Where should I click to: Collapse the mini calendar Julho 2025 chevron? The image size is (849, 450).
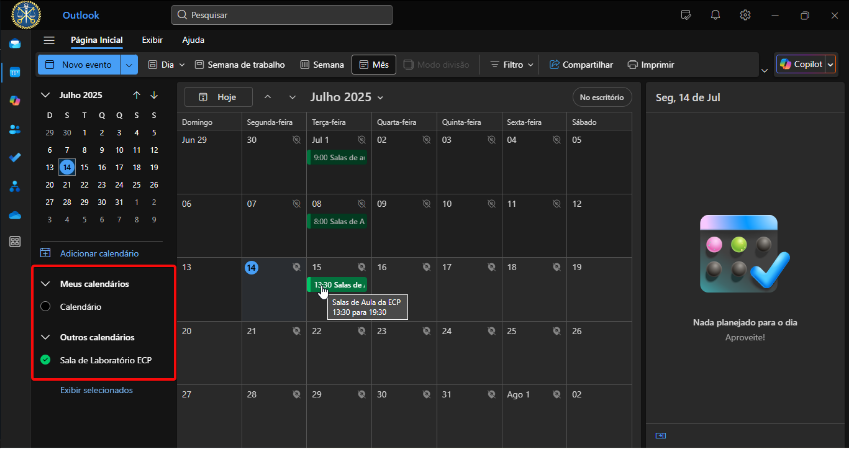(x=45, y=95)
